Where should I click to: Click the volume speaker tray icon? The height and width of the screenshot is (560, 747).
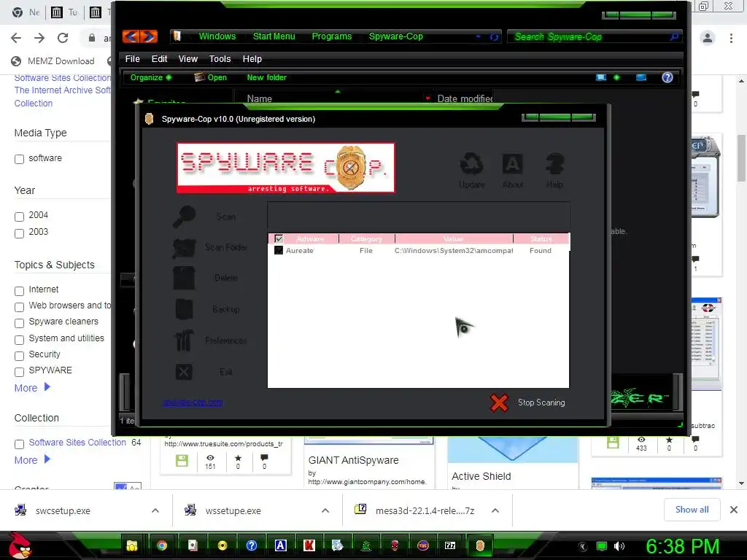[x=620, y=546]
